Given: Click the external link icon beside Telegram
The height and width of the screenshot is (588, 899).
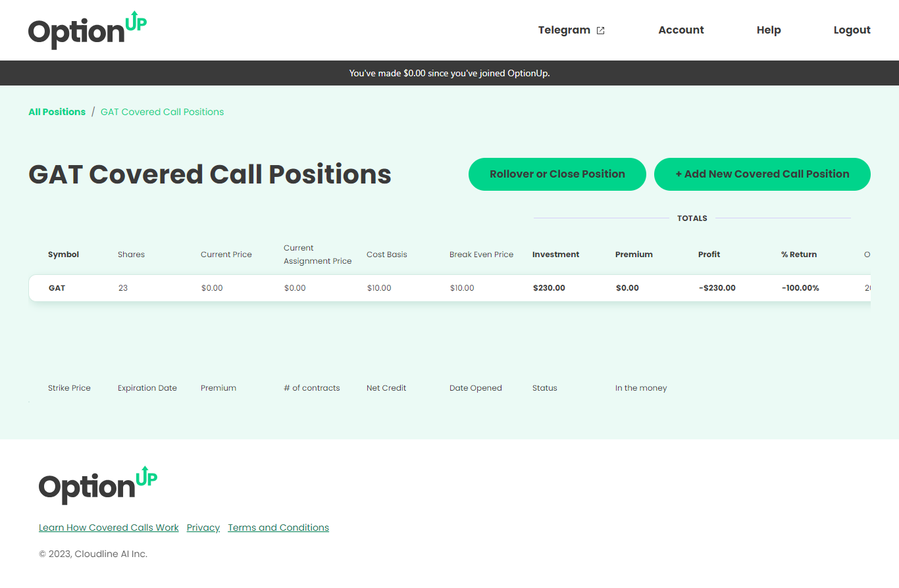Looking at the screenshot, I should click(600, 30).
